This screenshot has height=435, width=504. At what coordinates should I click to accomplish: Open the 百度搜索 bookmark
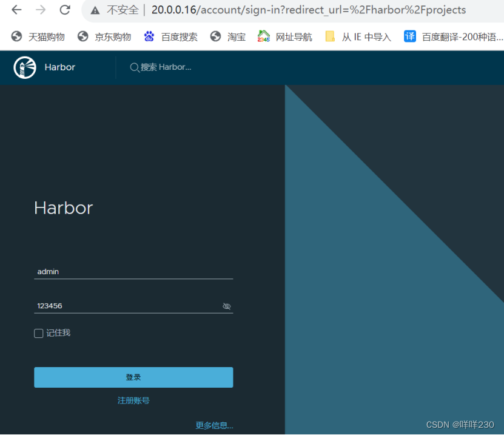point(170,36)
